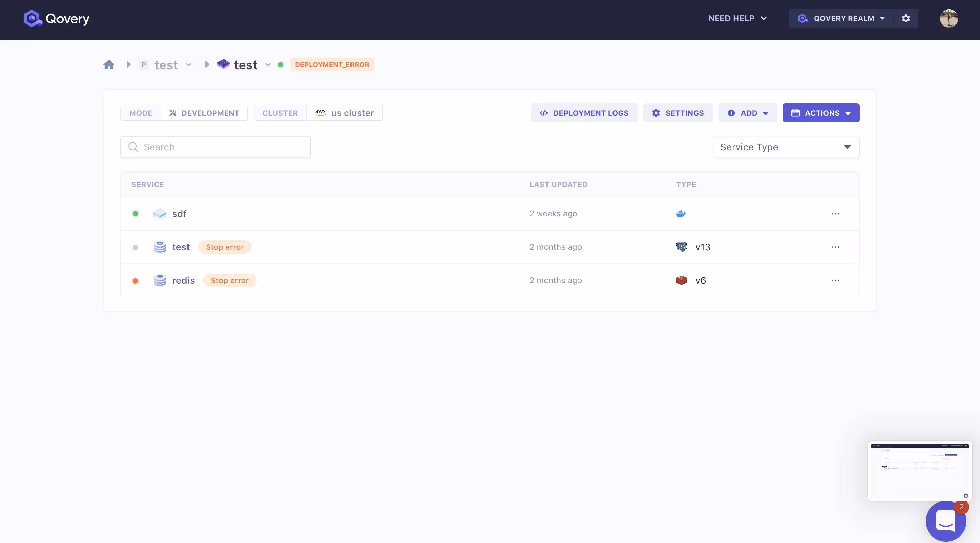Open the Actions dropdown button
Screen dimensions: 980x543
pyautogui.click(x=821, y=113)
